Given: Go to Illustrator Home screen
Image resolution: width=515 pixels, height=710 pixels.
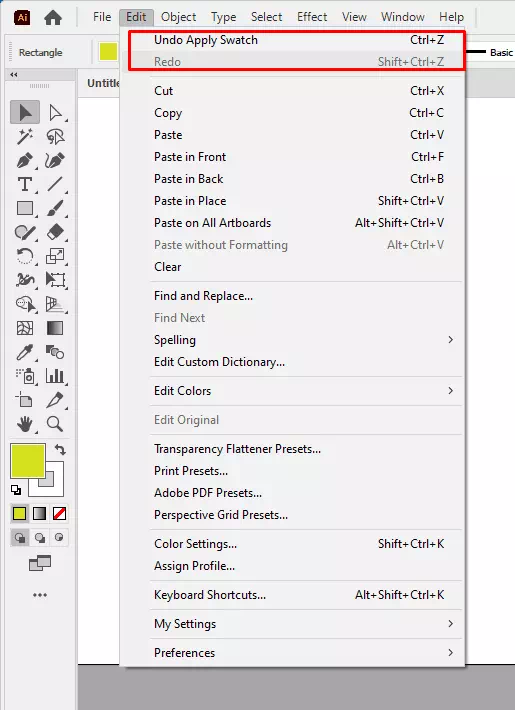Looking at the screenshot, I should [53, 18].
